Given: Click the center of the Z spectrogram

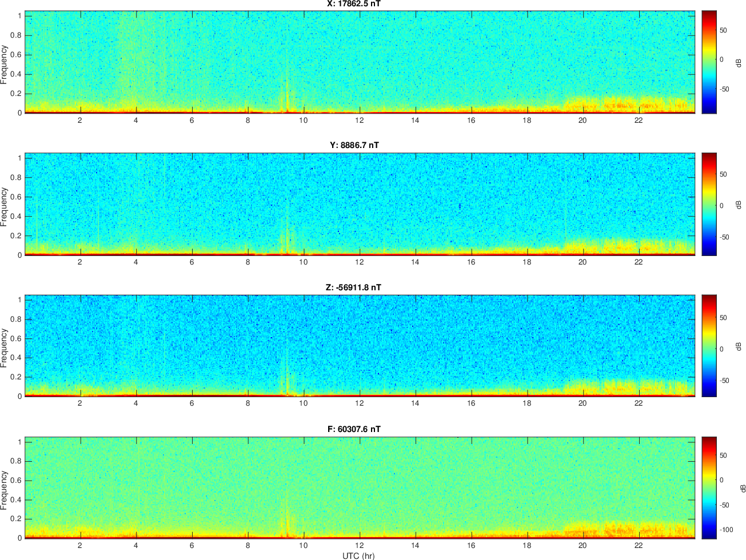Looking at the screenshot, I should click(360, 346).
